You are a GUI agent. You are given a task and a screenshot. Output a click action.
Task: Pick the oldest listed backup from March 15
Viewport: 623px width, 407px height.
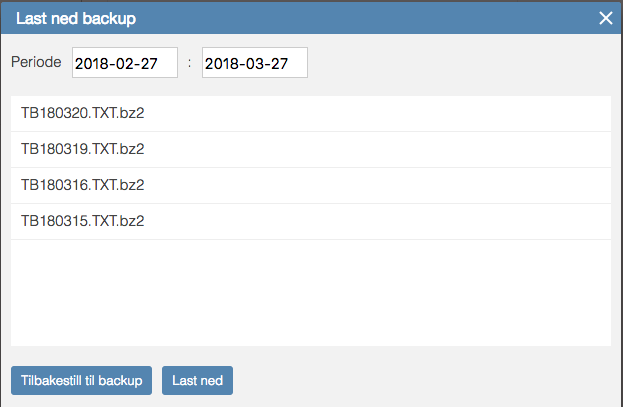[x=311, y=221]
